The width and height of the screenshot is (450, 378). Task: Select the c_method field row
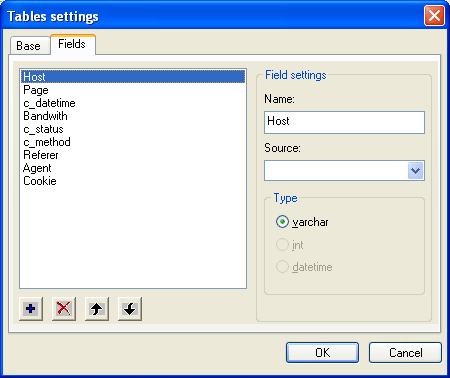point(133,142)
